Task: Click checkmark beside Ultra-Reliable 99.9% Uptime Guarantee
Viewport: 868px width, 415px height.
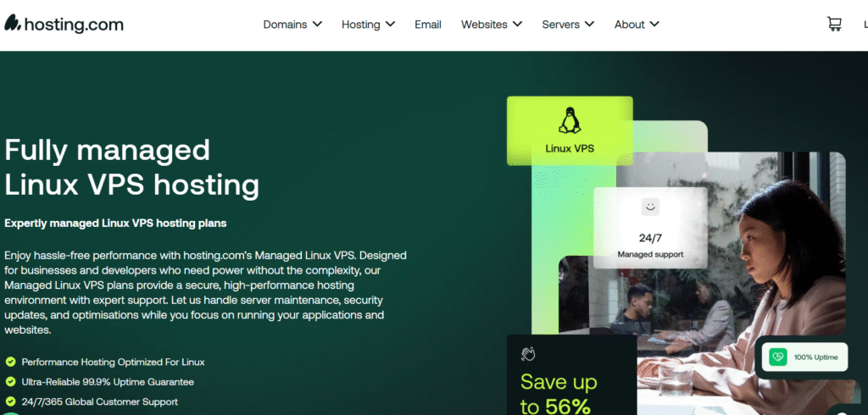Action: pos(10,382)
